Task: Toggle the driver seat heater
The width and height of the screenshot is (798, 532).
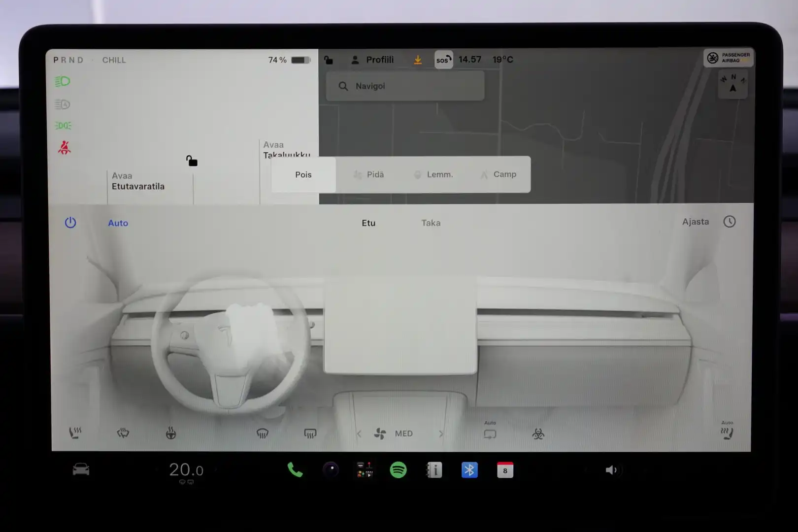Action: click(x=75, y=433)
